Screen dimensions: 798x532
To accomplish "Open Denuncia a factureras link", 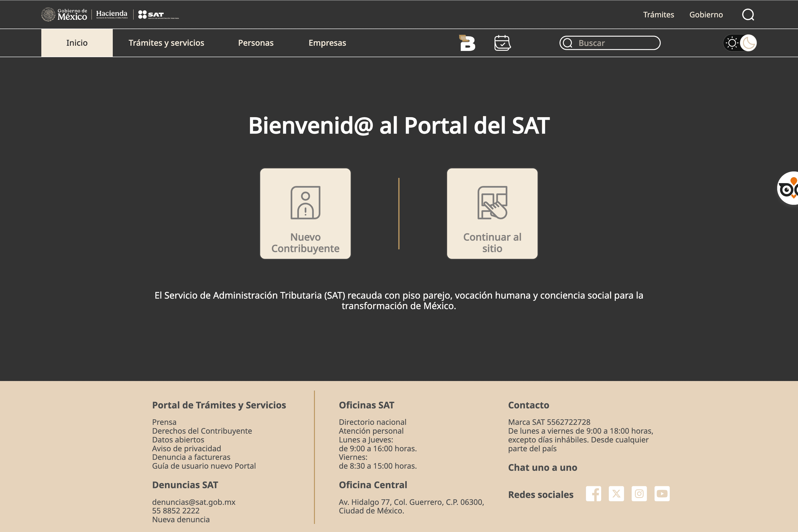I will pyautogui.click(x=191, y=457).
